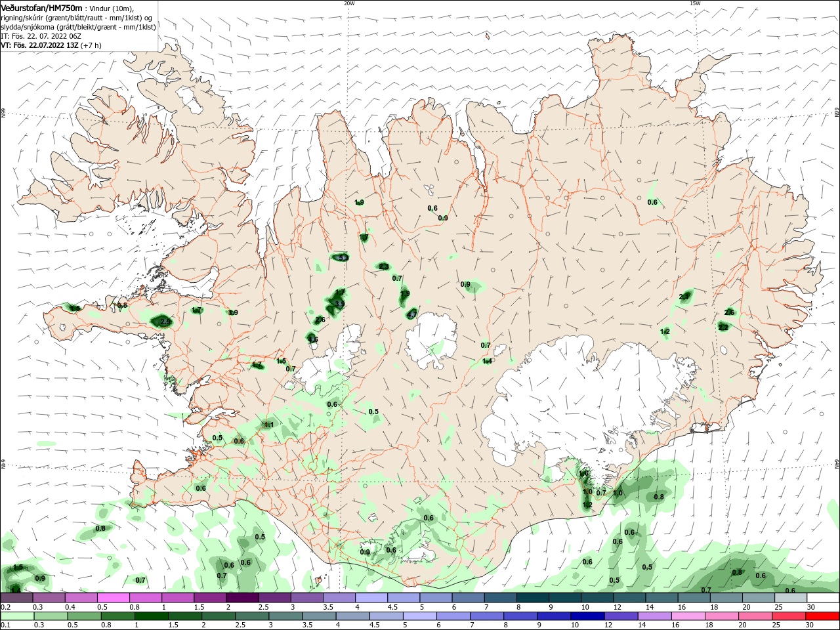Viewport: 840px width, 630px height.
Task: Click the dark teal snow swatch labeled 8
Action: [x=533, y=598]
